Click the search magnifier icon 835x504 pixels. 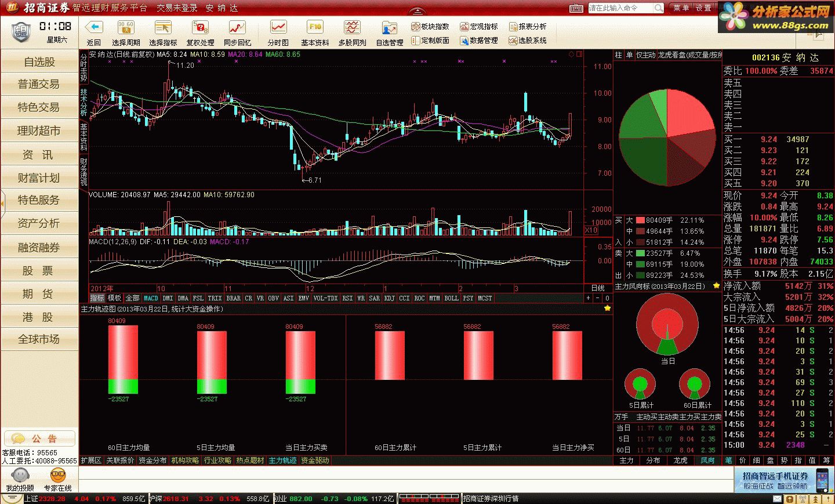click(x=659, y=8)
